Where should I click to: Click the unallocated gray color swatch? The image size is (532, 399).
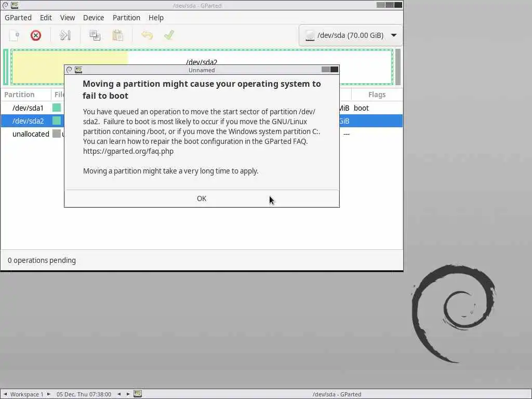57,134
